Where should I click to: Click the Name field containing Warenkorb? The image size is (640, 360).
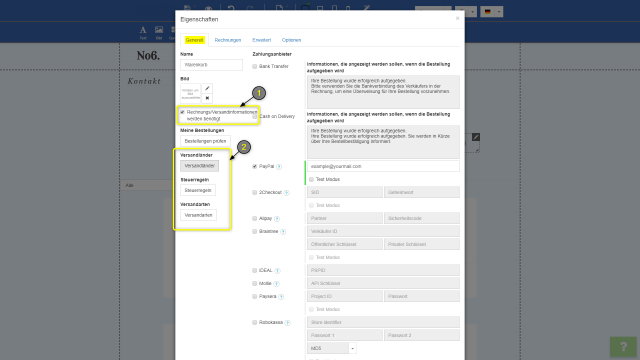[x=211, y=65]
